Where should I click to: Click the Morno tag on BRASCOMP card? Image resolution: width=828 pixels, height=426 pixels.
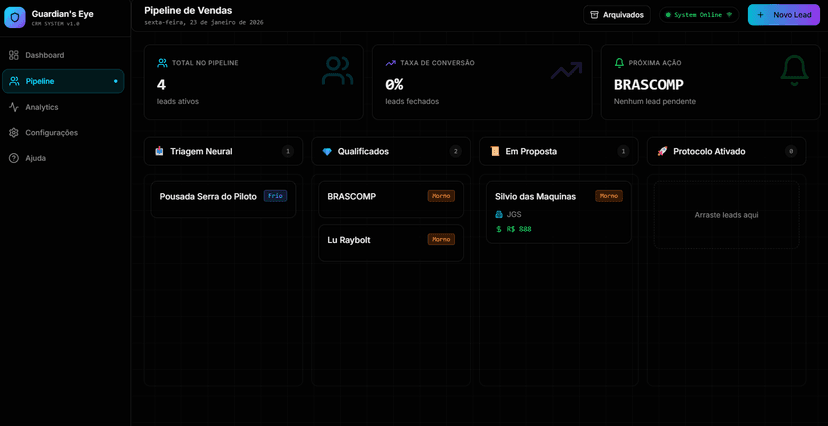point(441,196)
